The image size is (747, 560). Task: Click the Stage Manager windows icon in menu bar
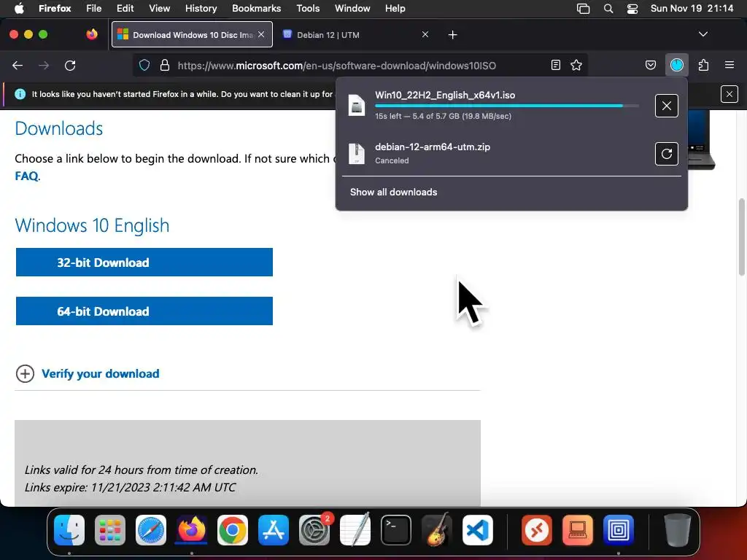(x=583, y=9)
